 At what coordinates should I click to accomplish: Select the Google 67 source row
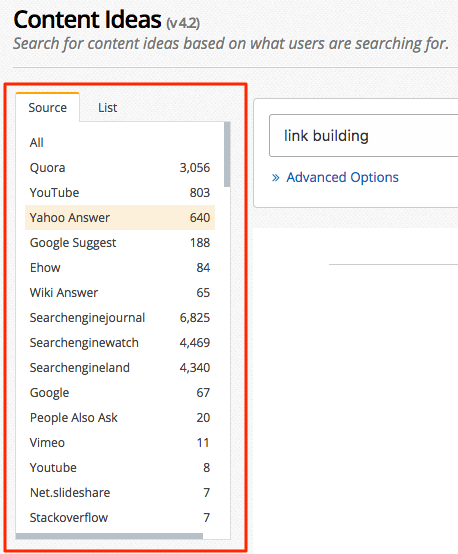pos(120,393)
